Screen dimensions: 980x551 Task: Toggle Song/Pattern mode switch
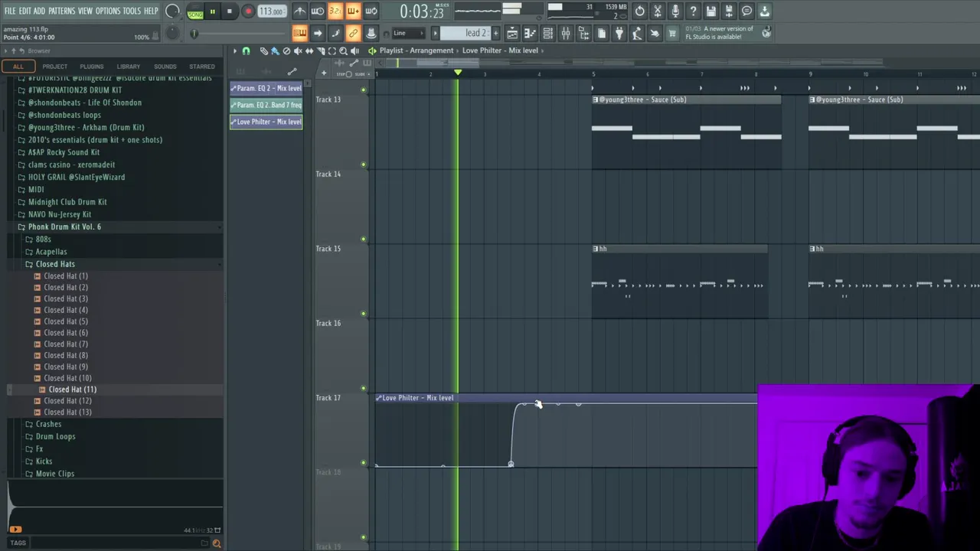pos(194,11)
